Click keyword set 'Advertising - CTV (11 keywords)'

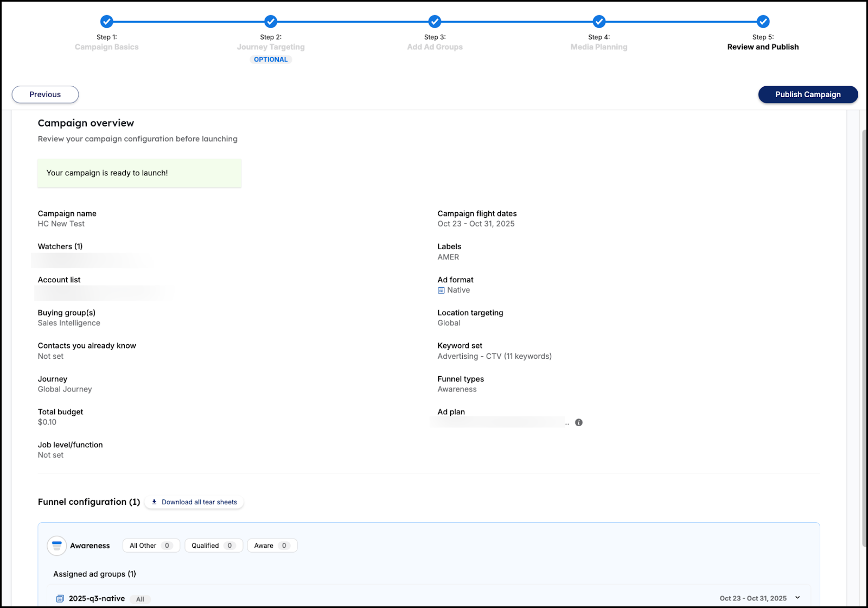click(495, 356)
